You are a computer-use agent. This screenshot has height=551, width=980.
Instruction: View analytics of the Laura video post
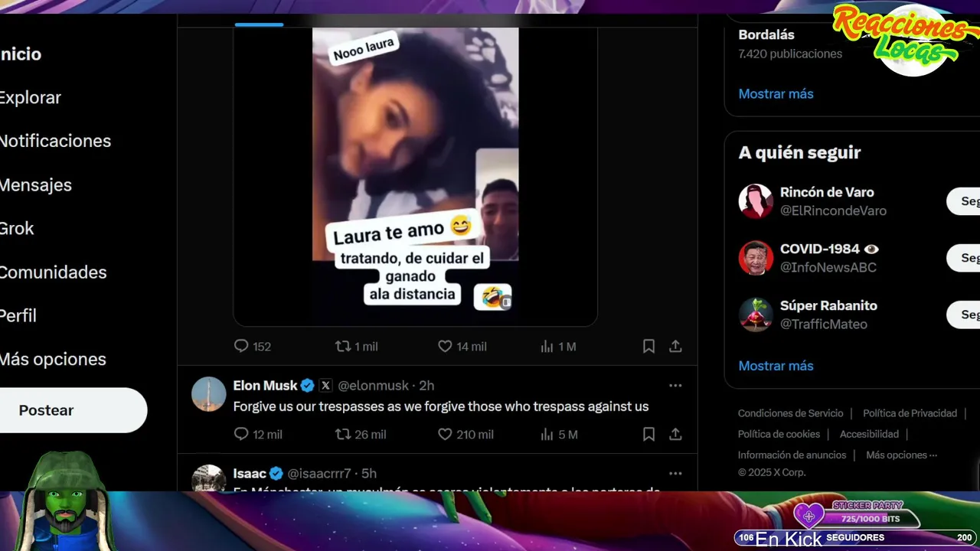tap(557, 347)
